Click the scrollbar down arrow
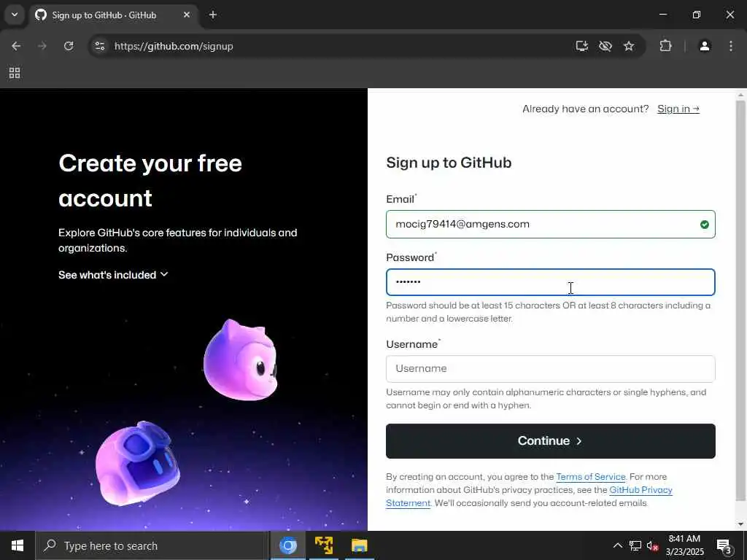Screen dimensions: 747x560 pyautogui.click(x=740, y=524)
